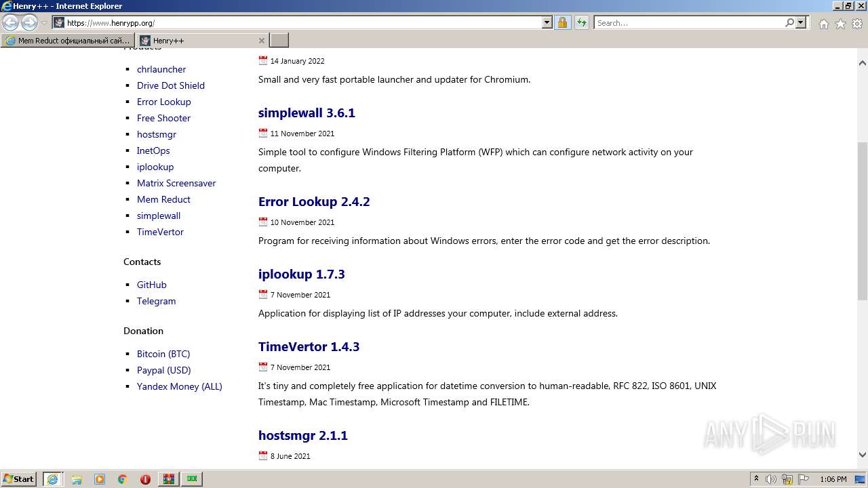The image size is (868, 488).
Task: Open a new blank tab
Action: [x=279, y=41]
